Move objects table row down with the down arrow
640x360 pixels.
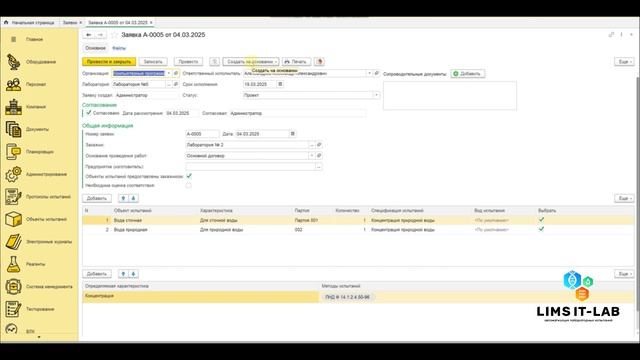point(133,198)
